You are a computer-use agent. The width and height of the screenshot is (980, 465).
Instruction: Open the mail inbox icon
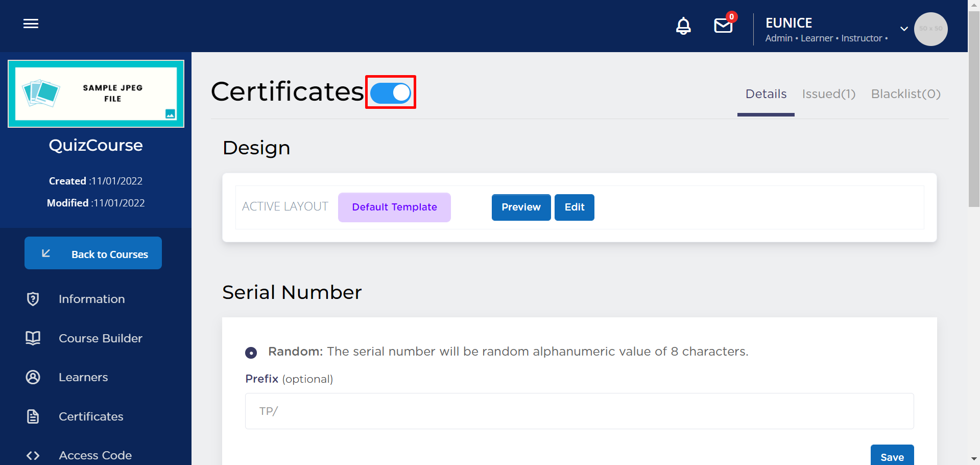point(723,26)
